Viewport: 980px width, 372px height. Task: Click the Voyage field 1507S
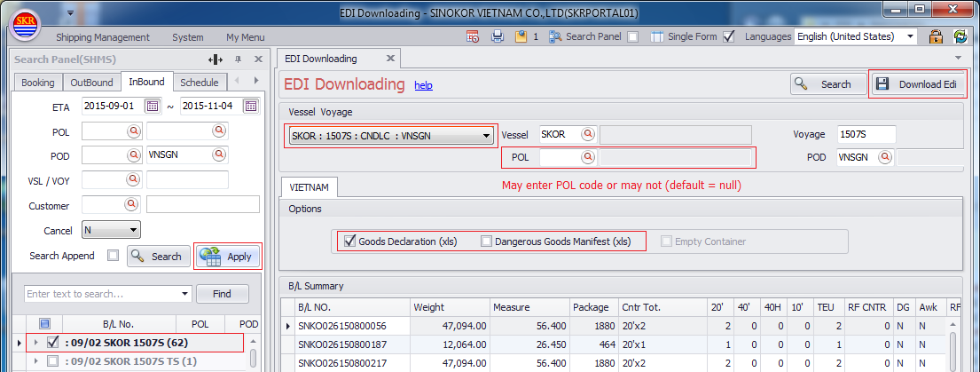(866, 134)
